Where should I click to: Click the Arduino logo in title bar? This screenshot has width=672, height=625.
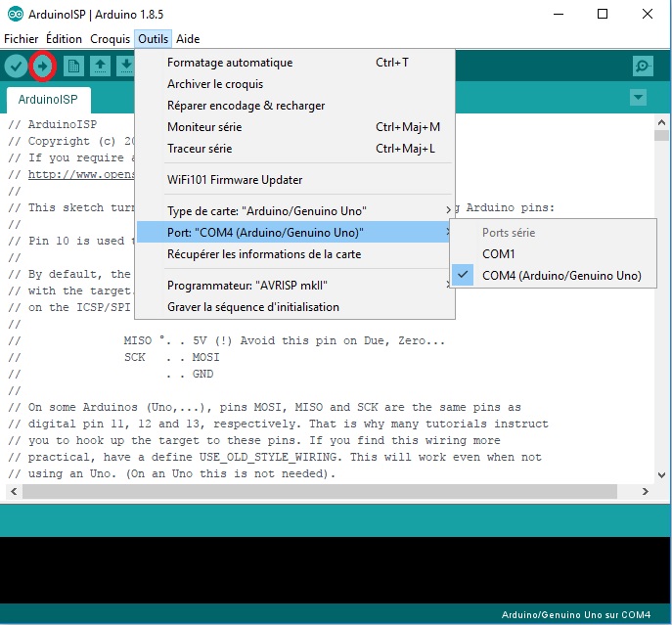click(x=16, y=14)
